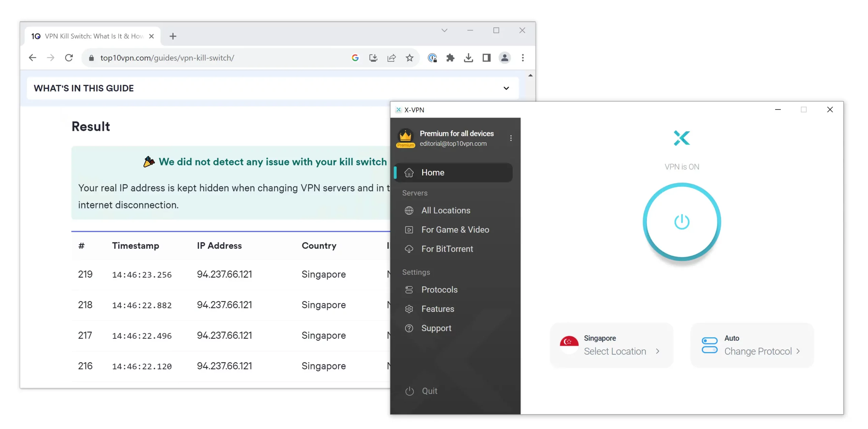The image size is (868, 429).
Task: Open the Support help icon
Action: (x=409, y=328)
